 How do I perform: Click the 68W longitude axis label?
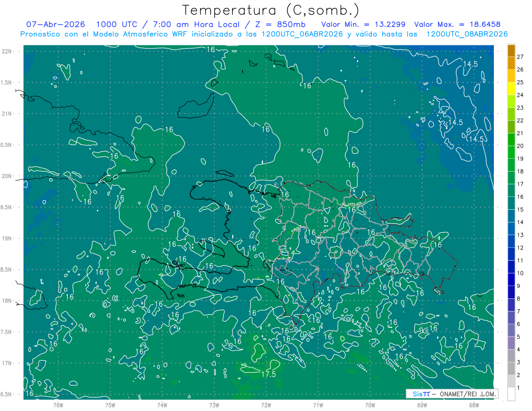(x=473, y=404)
